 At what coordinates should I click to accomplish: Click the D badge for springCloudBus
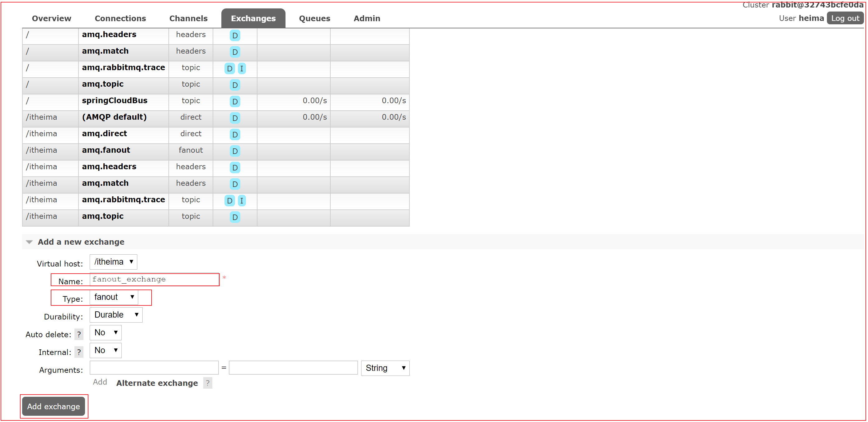pos(235,101)
